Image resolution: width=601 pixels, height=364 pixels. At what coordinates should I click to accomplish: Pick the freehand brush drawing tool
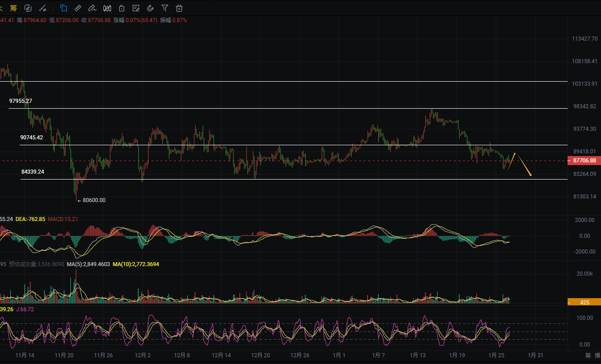[x=92, y=8]
